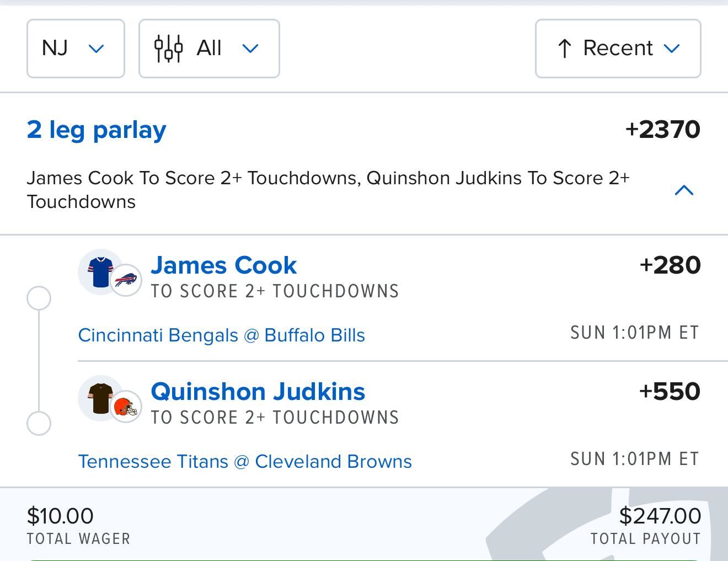728x561 pixels.
Task: Collapse the parlay legs with the chevron
Action: pyautogui.click(x=684, y=190)
